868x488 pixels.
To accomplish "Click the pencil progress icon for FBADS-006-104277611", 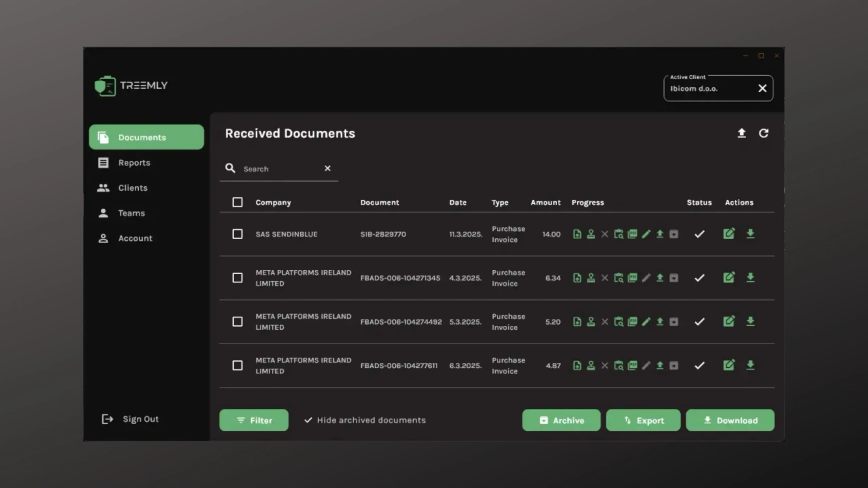I will click(x=646, y=366).
